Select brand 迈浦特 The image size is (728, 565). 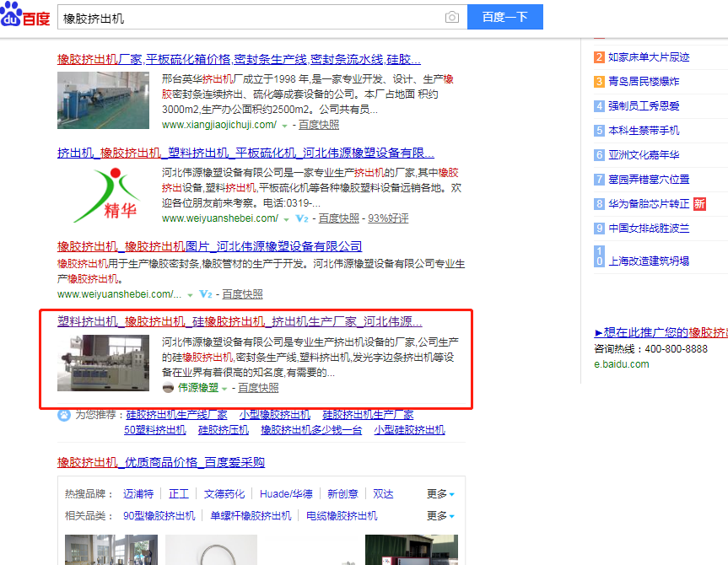138,493
